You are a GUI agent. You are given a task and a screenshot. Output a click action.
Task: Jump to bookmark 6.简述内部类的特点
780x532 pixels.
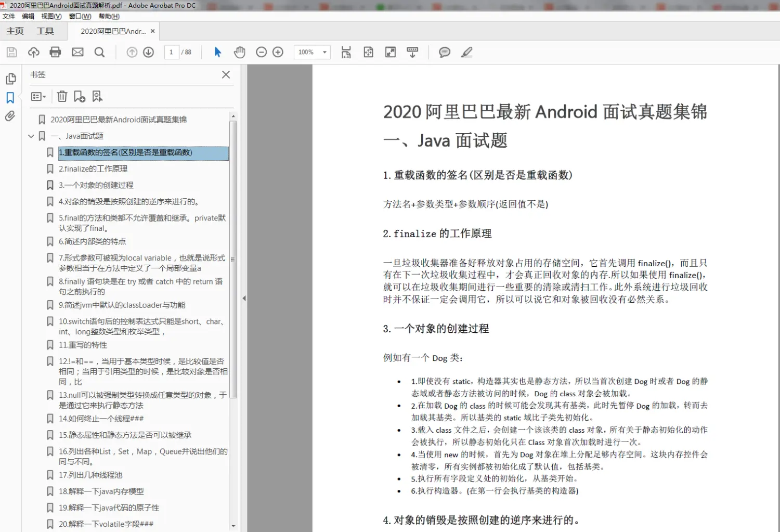click(x=93, y=242)
